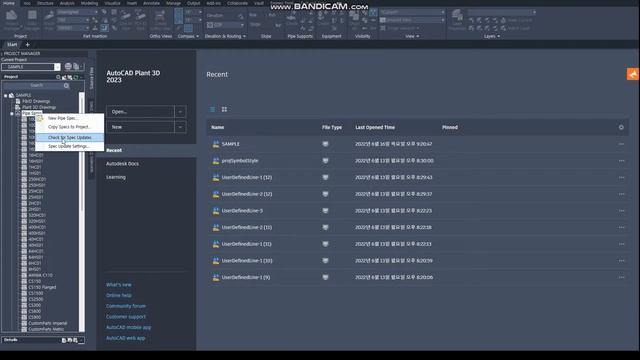The height and width of the screenshot is (360, 640).
Task: Choose New Pipe Spec from context menu
Action: click(69, 118)
